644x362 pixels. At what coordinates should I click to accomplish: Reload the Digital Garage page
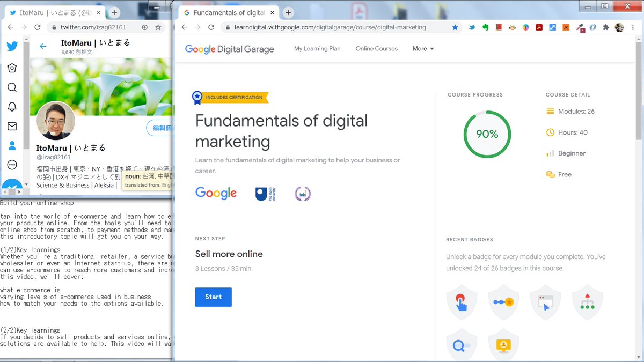tap(211, 27)
